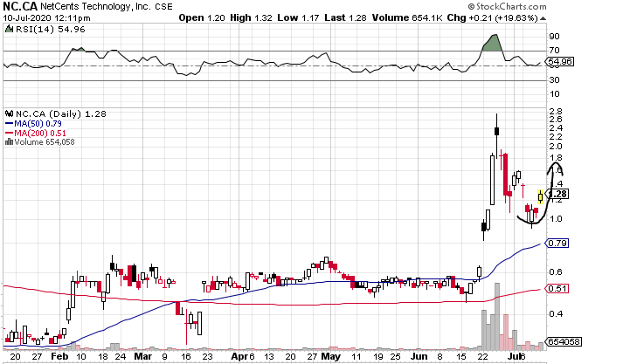Click the 654058 volume tag
The image size is (623, 364).
564,342
